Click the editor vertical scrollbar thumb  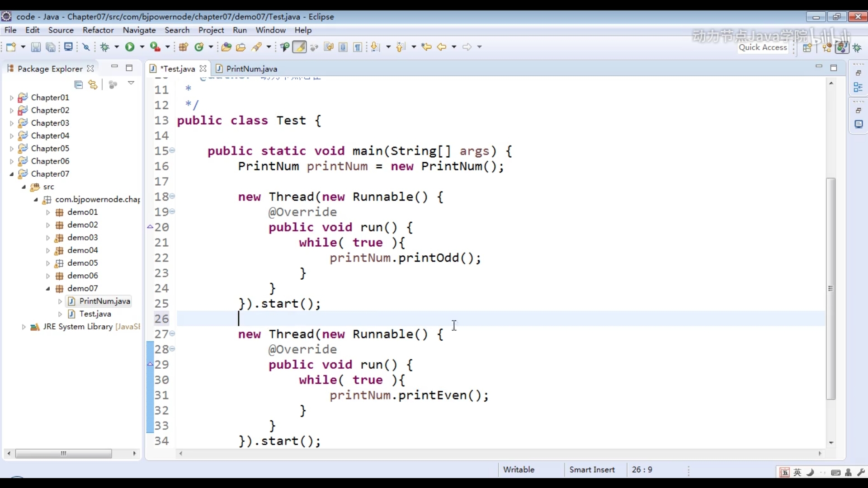click(x=830, y=289)
